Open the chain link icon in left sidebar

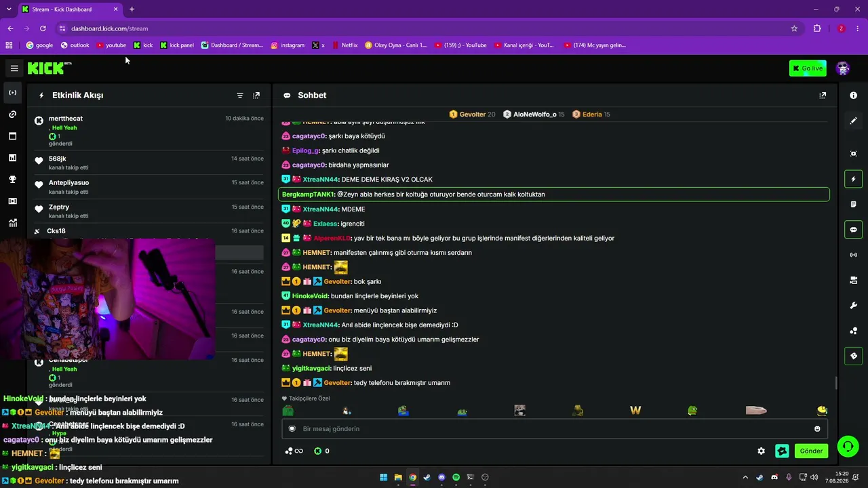coord(12,115)
